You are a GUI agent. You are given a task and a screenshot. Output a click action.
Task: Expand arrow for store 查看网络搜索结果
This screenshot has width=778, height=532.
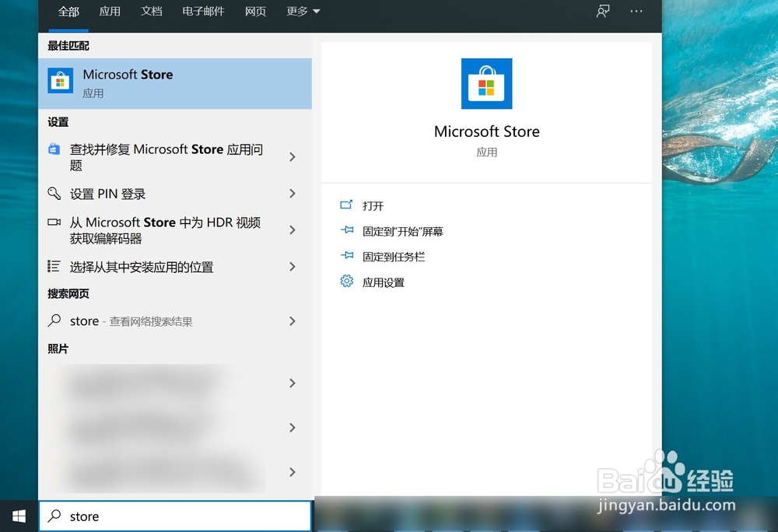293,321
